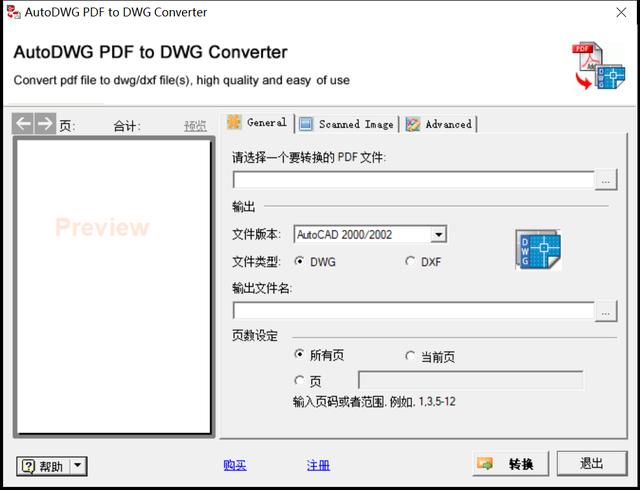This screenshot has width=640, height=490.
Task: Click the 预览 preview link
Action: pos(195,126)
